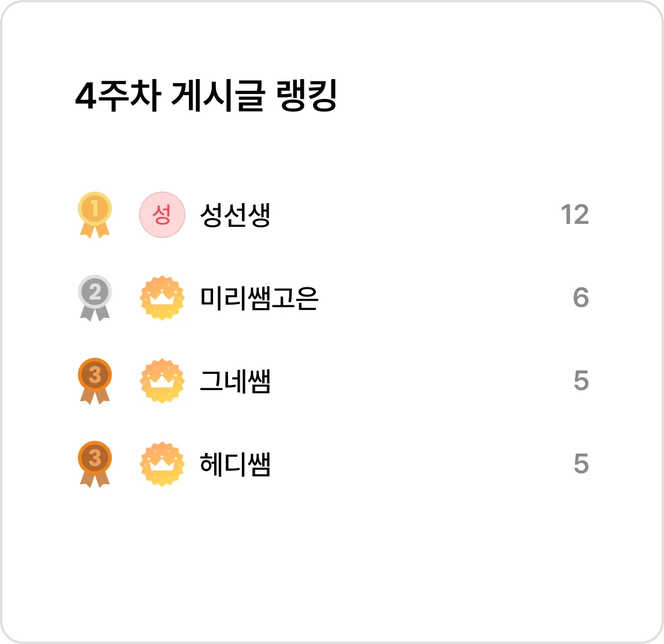The image size is (664, 644).
Task: Click 미리쌤고은's post count of 6
Action: (581, 297)
